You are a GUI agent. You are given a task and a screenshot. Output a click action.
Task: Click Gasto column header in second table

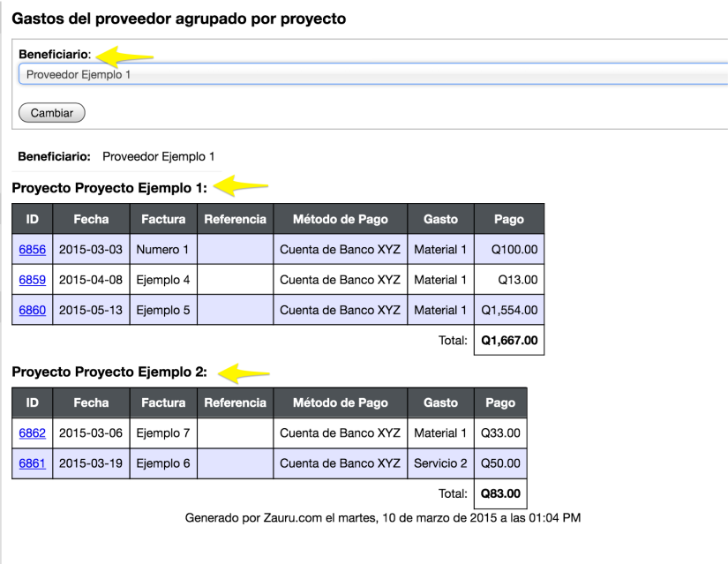pos(440,402)
